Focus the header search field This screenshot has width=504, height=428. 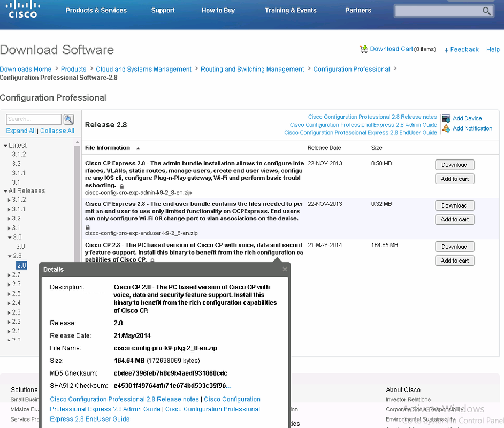pyautogui.click(x=438, y=11)
